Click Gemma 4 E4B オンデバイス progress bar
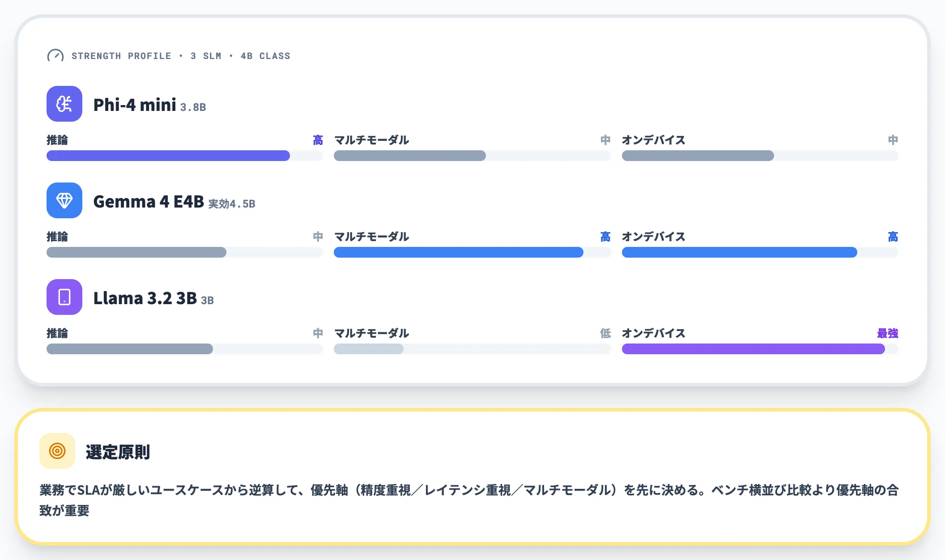Screen dimensions: 945x560 pyautogui.click(x=760, y=252)
